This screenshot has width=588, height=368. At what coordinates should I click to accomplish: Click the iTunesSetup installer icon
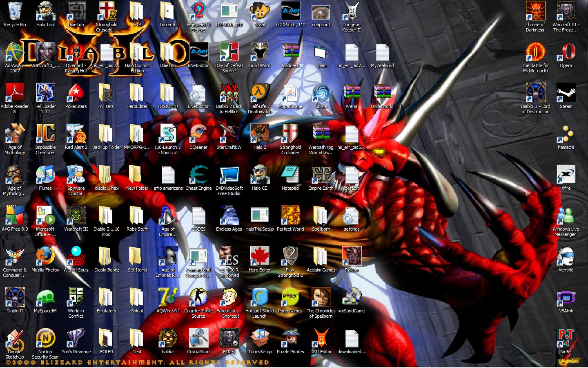pyautogui.click(x=260, y=338)
